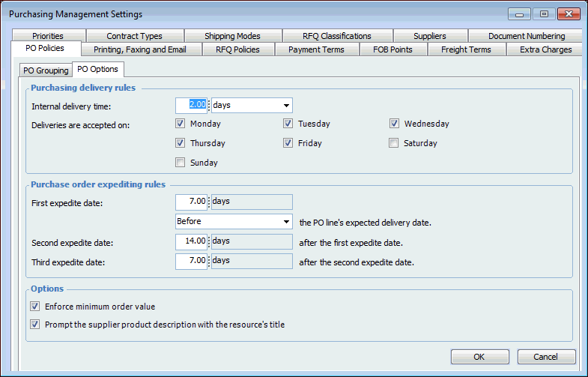Click the internal delivery time field
This screenshot has width=588, height=377.
pos(191,106)
